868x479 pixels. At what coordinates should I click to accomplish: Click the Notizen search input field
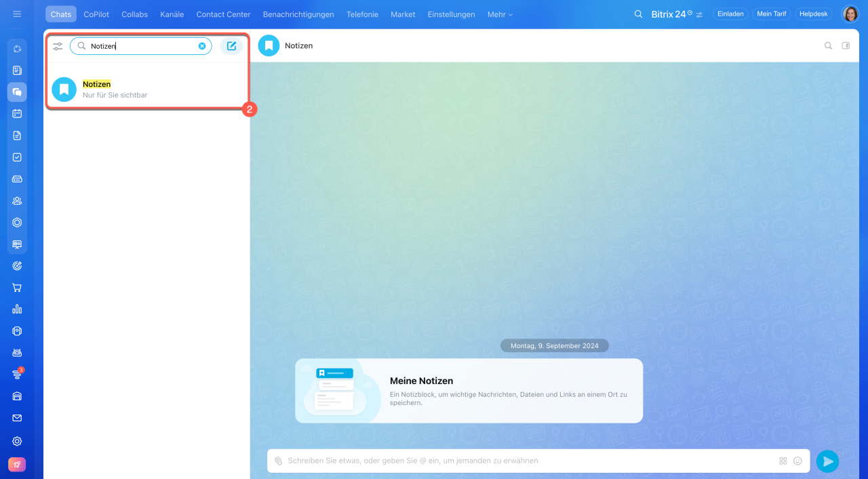(x=141, y=46)
